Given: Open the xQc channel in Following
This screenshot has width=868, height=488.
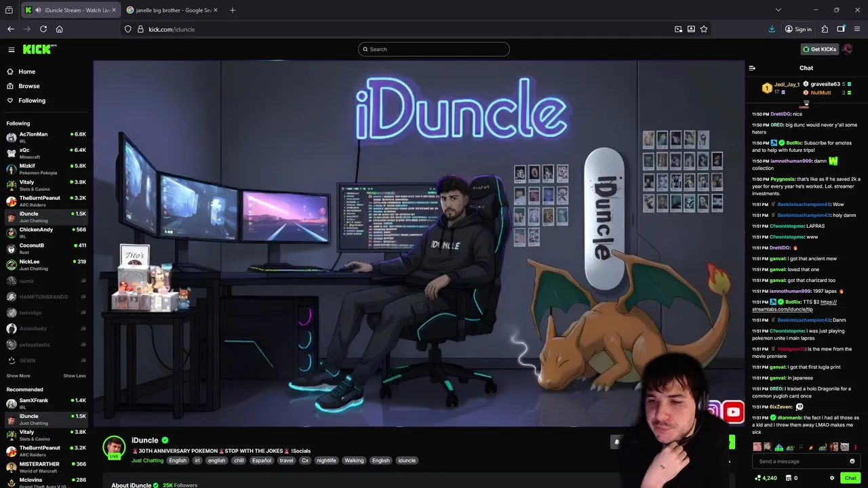Looking at the screenshot, I should (46, 153).
